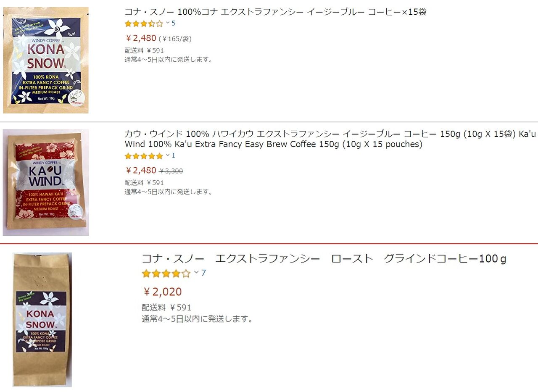Click the ￥2,480 price of Kona Snow pack
This screenshot has width=538, height=392.
click(x=141, y=38)
